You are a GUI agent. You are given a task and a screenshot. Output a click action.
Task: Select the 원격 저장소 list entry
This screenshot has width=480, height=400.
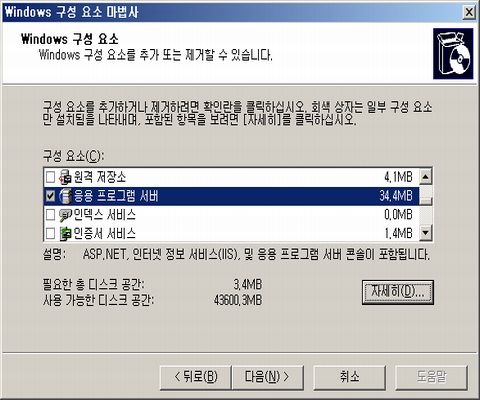click(231, 177)
